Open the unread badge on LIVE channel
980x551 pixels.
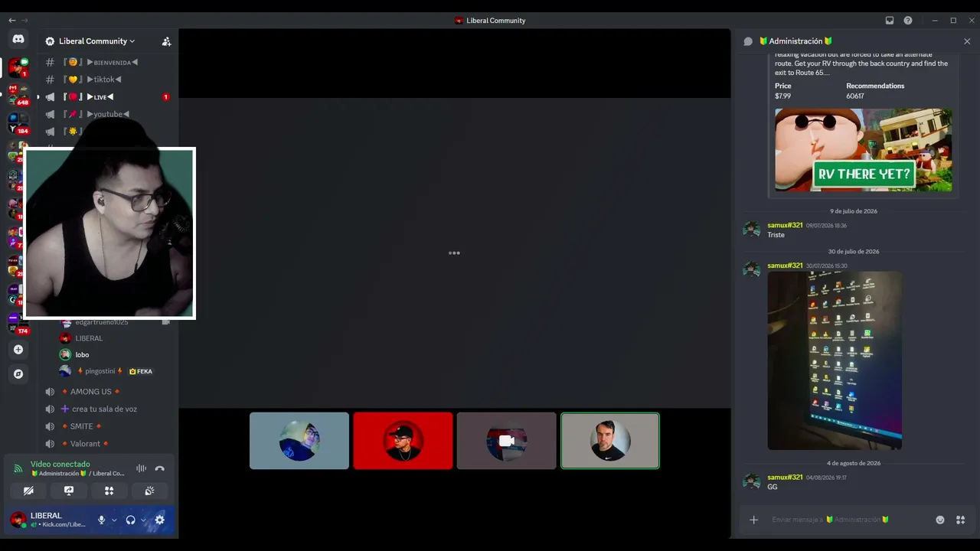[x=165, y=97]
